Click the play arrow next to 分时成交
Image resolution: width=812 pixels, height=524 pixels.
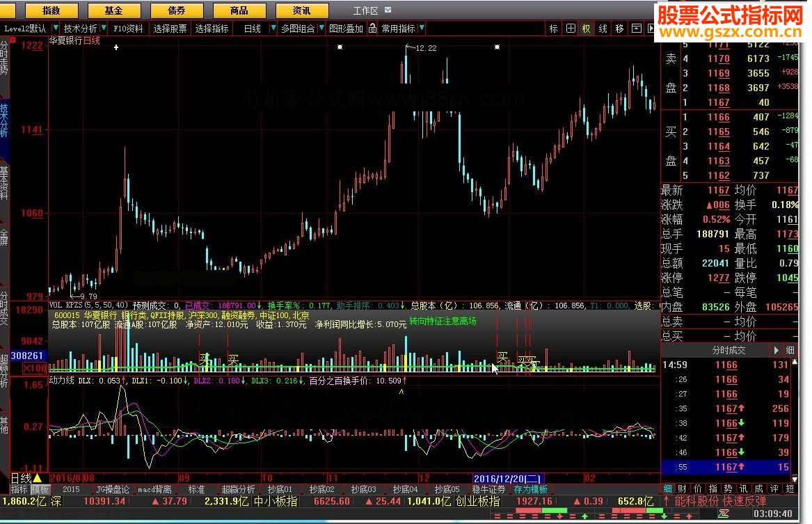point(777,350)
